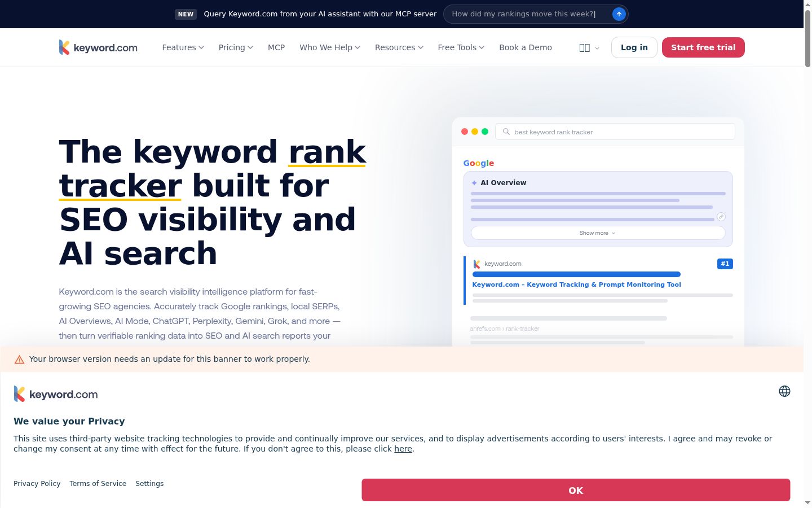
Task: Expand the Features menu
Action: [x=183, y=47]
